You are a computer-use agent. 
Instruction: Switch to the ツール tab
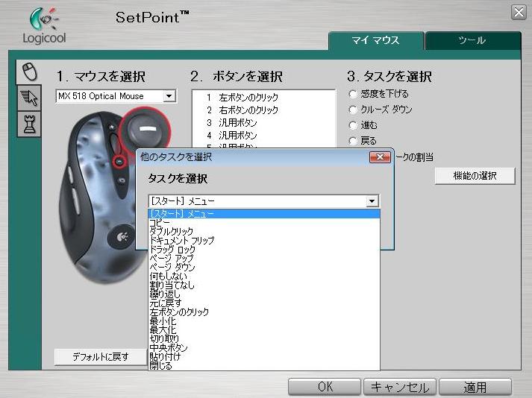click(472, 41)
